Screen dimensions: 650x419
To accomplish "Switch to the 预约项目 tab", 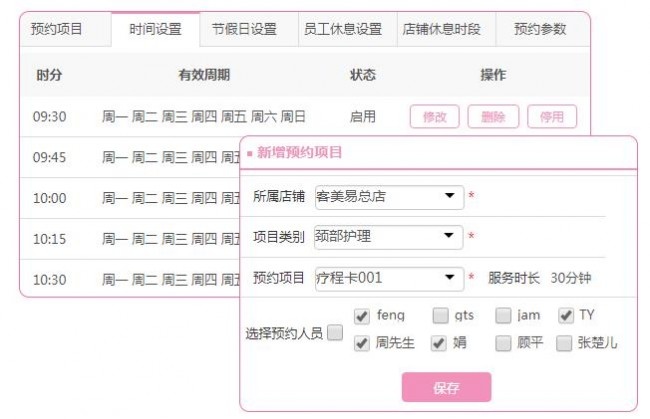I will (57, 29).
